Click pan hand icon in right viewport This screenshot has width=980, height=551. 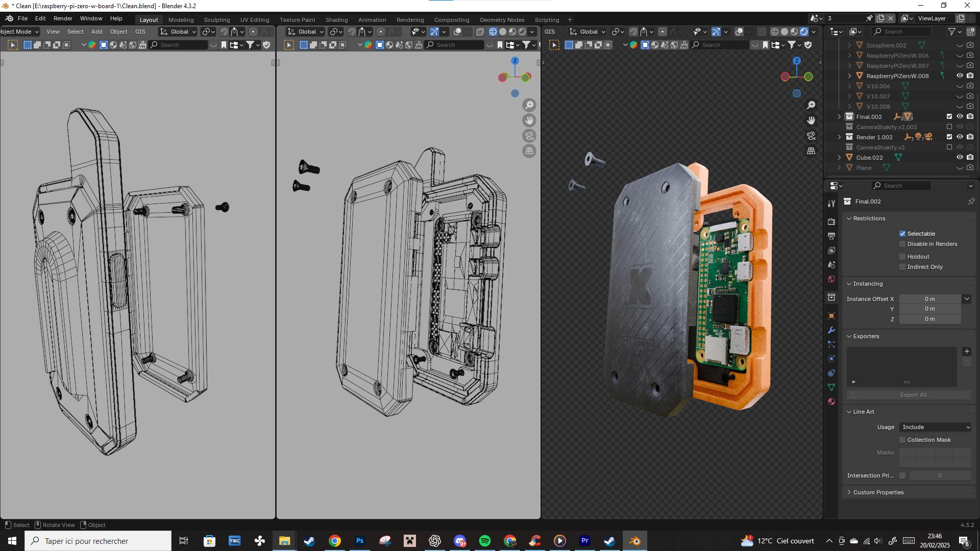point(811,120)
